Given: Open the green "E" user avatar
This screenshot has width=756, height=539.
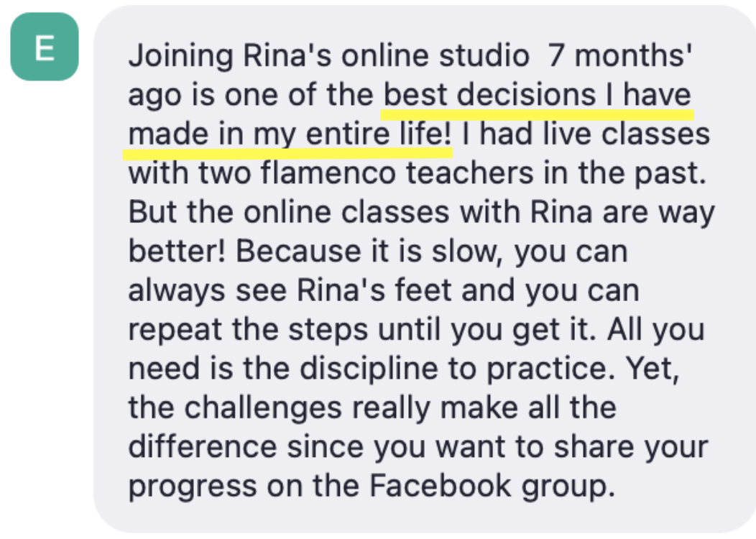Looking at the screenshot, I should pyautogui.click(x=45, y=47).
